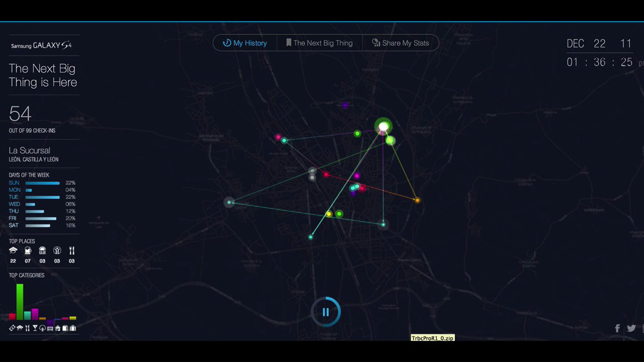
Task: Click the cocktail glass category icon
Action: pos(35,328)
